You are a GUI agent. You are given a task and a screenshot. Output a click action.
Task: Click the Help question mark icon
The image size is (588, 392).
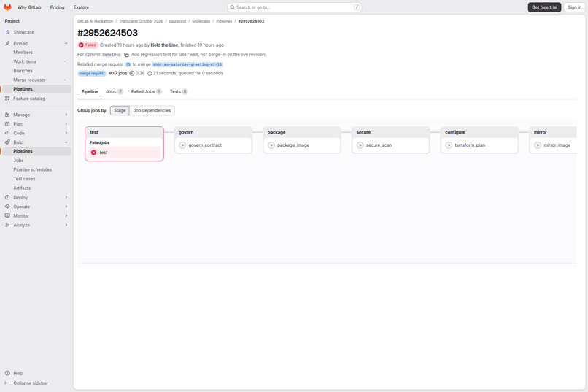[7, 373]
